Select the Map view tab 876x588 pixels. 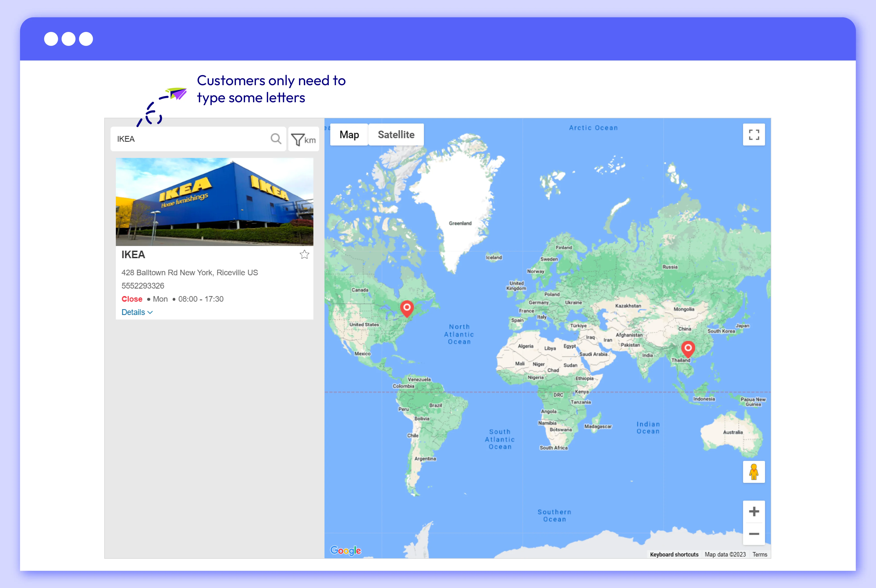pyautogui.click(x=349, y=135)
